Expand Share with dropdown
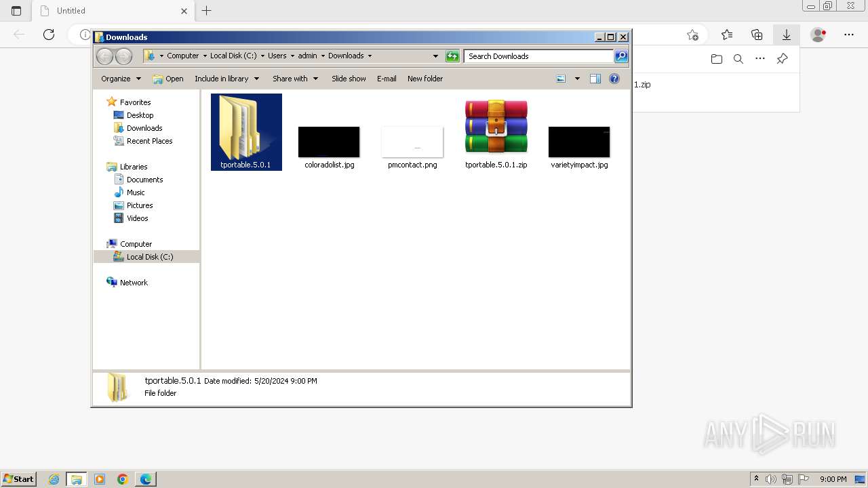Image resolution: width=868 pixels, height=488 pixels. (295, 79)
